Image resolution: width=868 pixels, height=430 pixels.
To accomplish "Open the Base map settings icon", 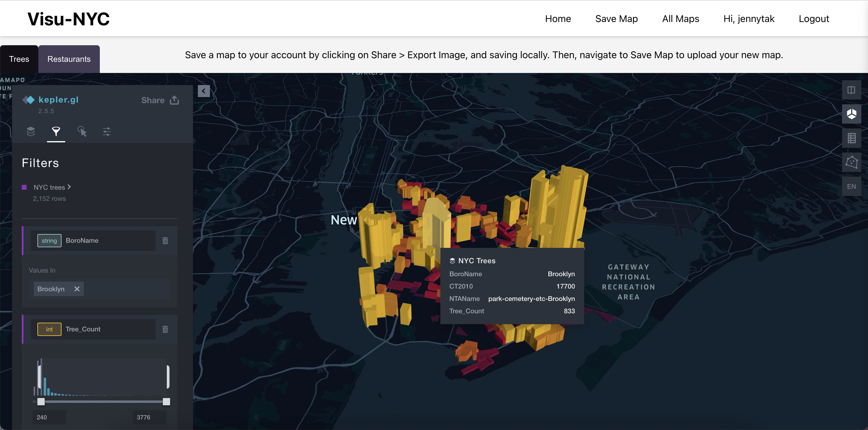I will coord(106,131).
